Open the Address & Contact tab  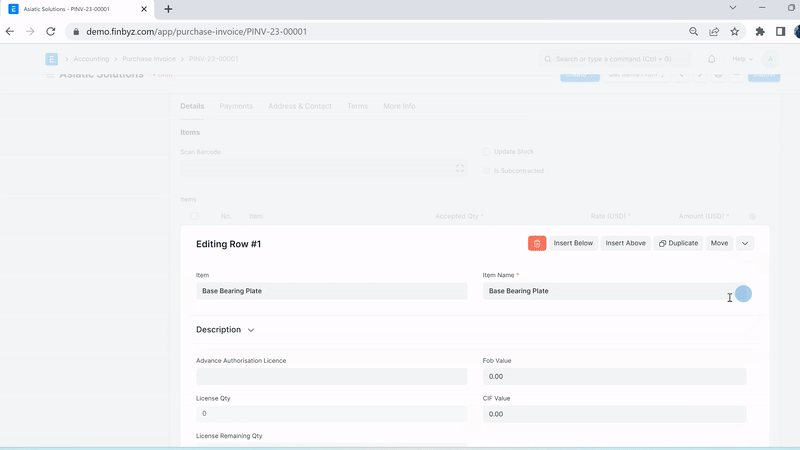pyautogui.click(x=299, y=106)
